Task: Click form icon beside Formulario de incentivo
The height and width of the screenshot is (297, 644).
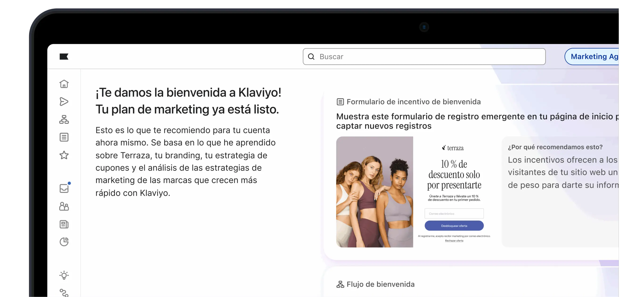Action: (x=340, y=102)
